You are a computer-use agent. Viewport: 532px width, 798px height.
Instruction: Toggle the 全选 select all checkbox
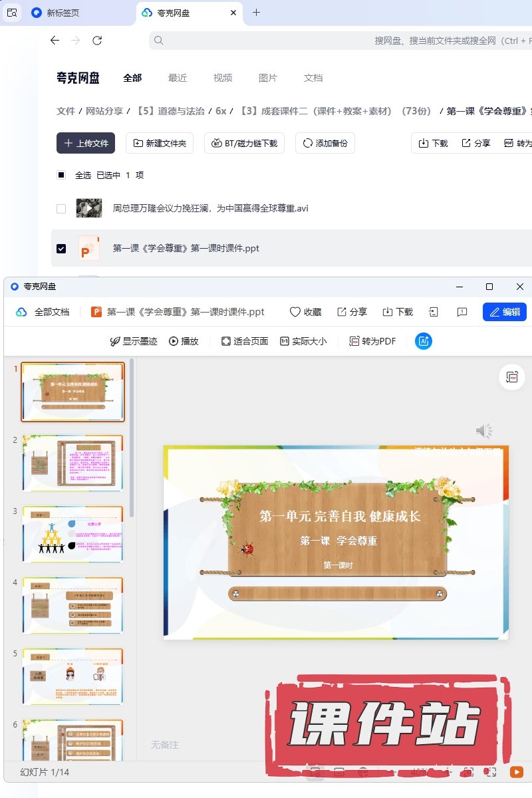click(x=61, y=175)
